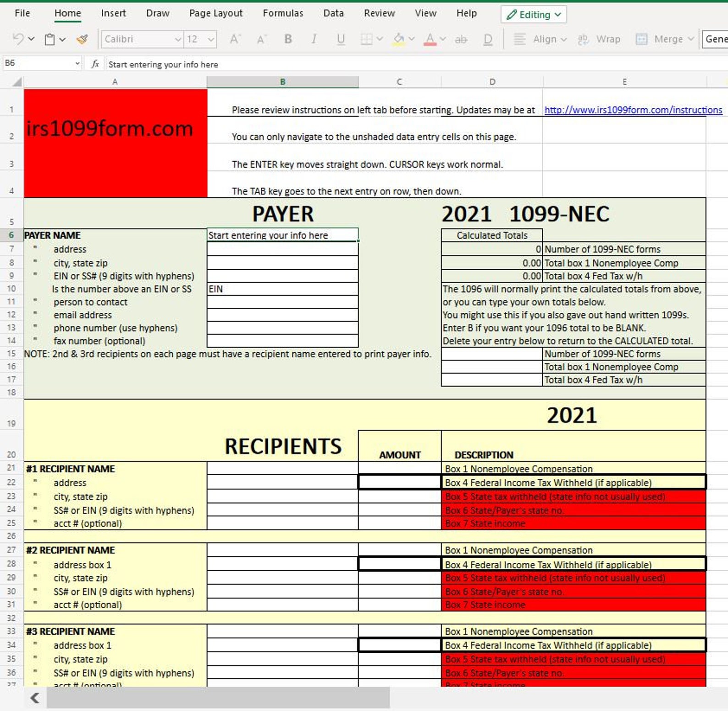Open the Page Layout tab

[215, 13]
